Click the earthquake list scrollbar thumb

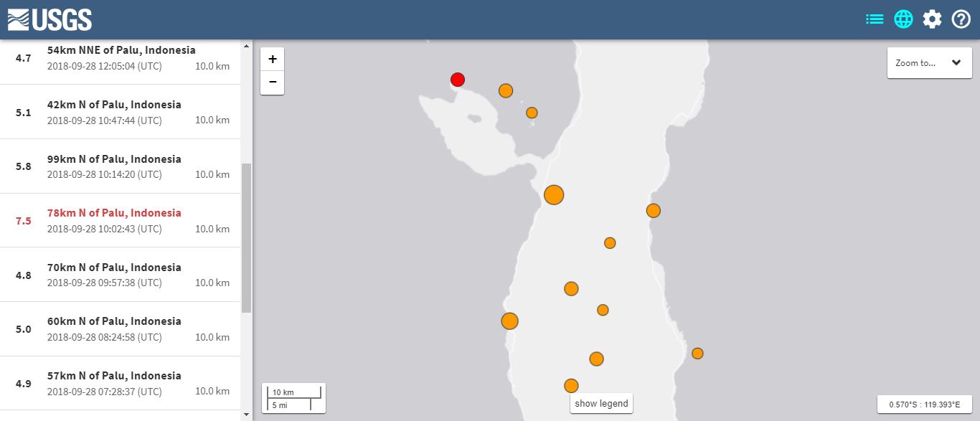247,237
